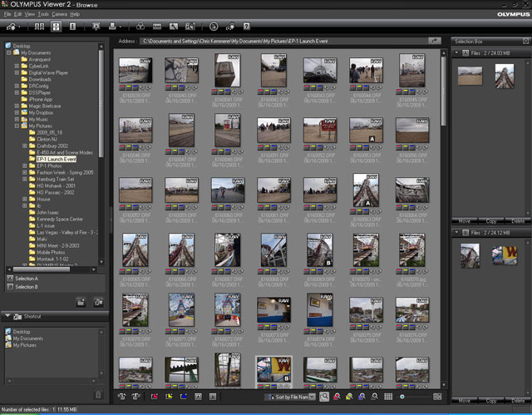Open the Sort by File Name dropdown
This screenshot has height=415, width=532.
(x=290, y=397)
